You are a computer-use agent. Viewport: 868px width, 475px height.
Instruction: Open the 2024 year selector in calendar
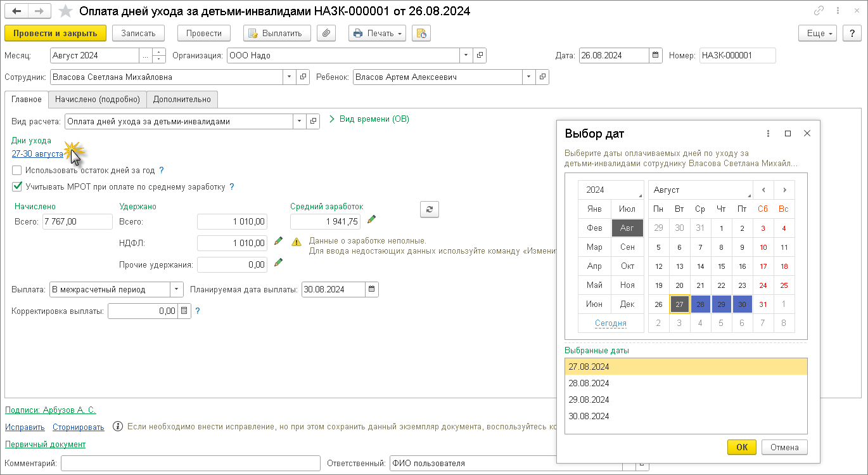point(611,190)
